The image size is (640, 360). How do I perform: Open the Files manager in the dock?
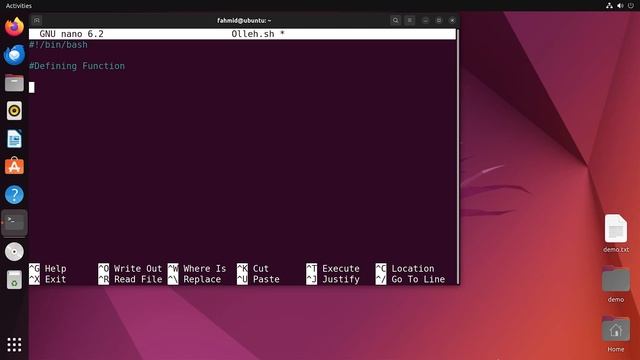coord(14,83)
